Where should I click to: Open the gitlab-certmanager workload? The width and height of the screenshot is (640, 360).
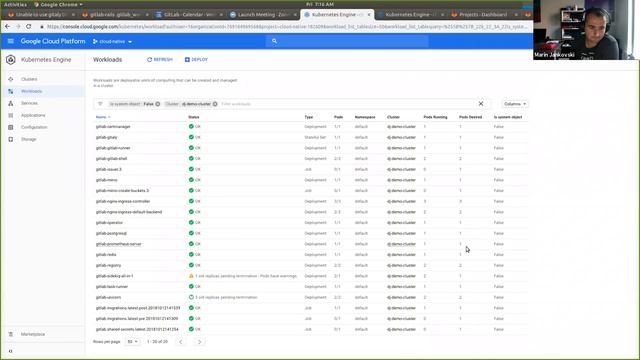point(113,127)
